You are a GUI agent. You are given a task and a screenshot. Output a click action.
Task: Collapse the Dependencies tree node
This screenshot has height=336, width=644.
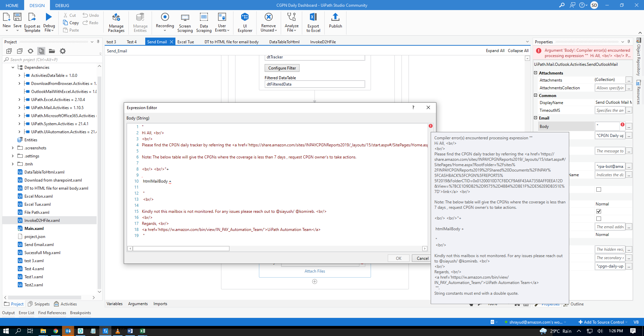click(x=13, y=67)
